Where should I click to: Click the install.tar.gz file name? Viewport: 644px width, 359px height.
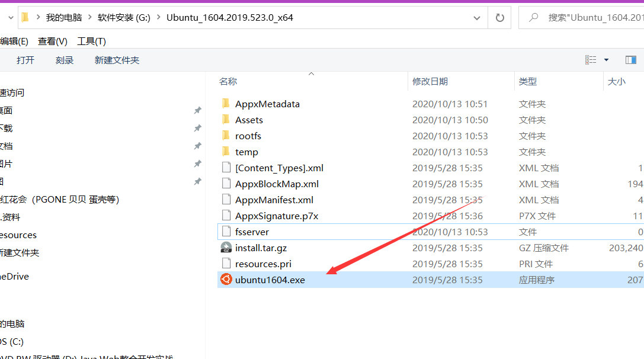tap(261, 248)
